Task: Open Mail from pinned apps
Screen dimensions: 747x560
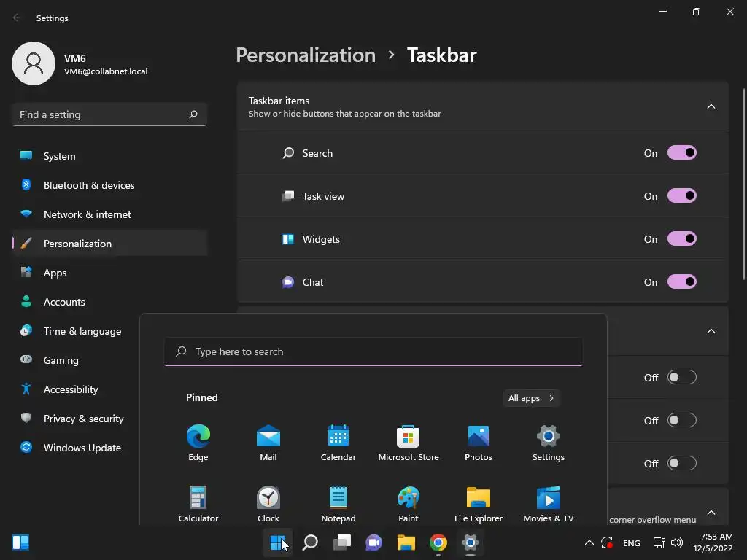Action: point(268,443)
